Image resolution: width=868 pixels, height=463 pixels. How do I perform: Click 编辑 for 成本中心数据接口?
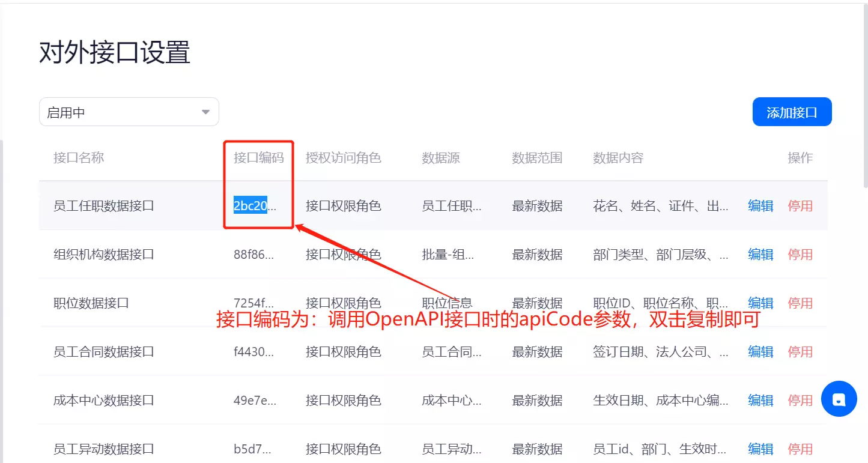pyautogui.click(x=760, y=400)
